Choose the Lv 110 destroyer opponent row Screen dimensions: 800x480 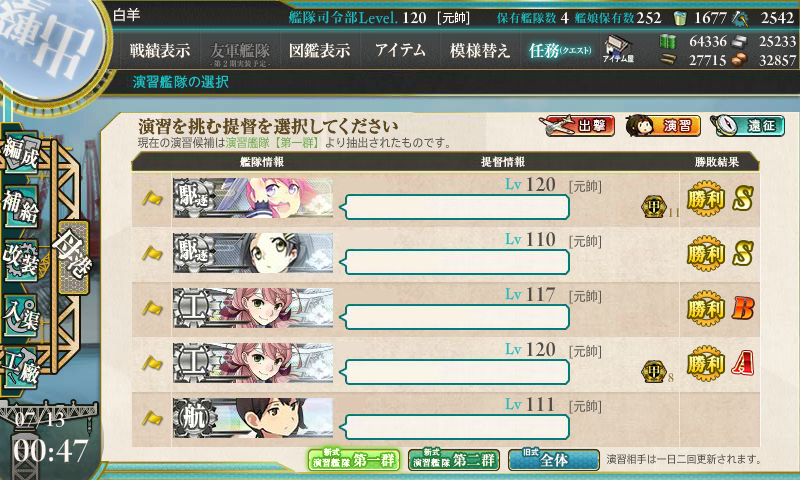tap(445, 254)
